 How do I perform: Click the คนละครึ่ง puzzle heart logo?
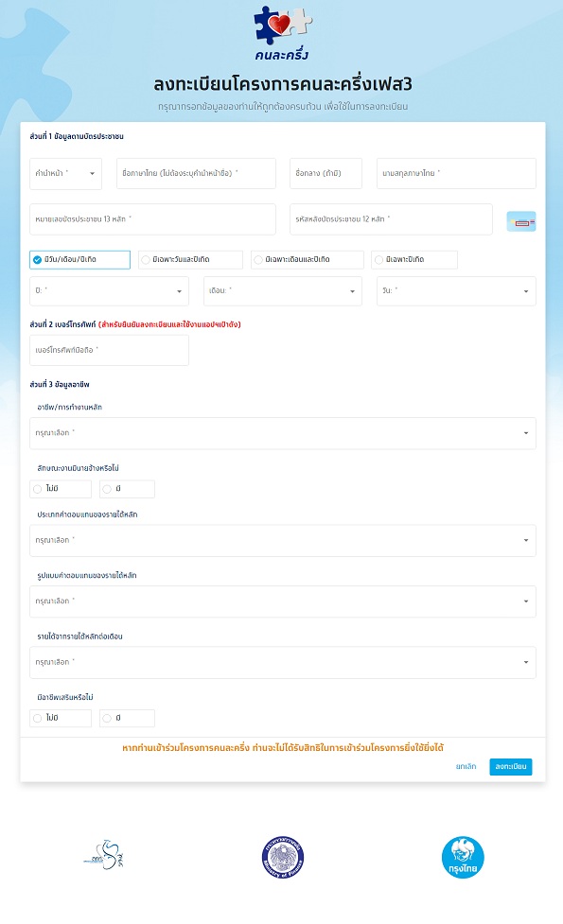tap(283, 34)
